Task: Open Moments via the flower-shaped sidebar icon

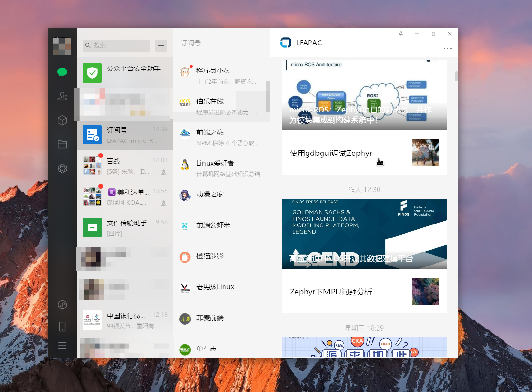Action: (x=62, y=168)
